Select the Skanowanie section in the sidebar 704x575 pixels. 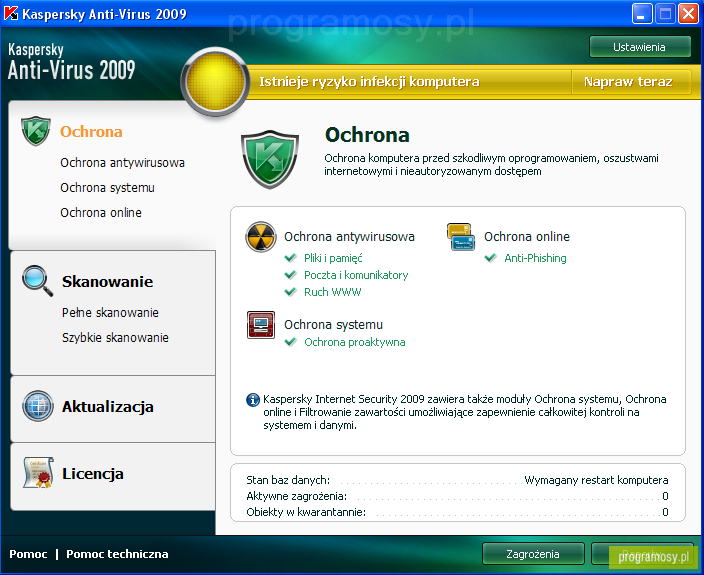pos(107,281)
